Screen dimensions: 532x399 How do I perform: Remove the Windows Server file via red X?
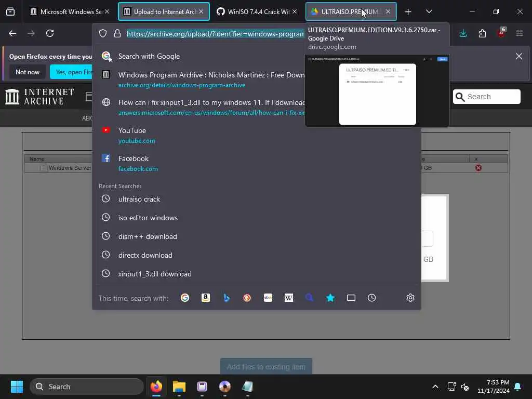(478, 168)
